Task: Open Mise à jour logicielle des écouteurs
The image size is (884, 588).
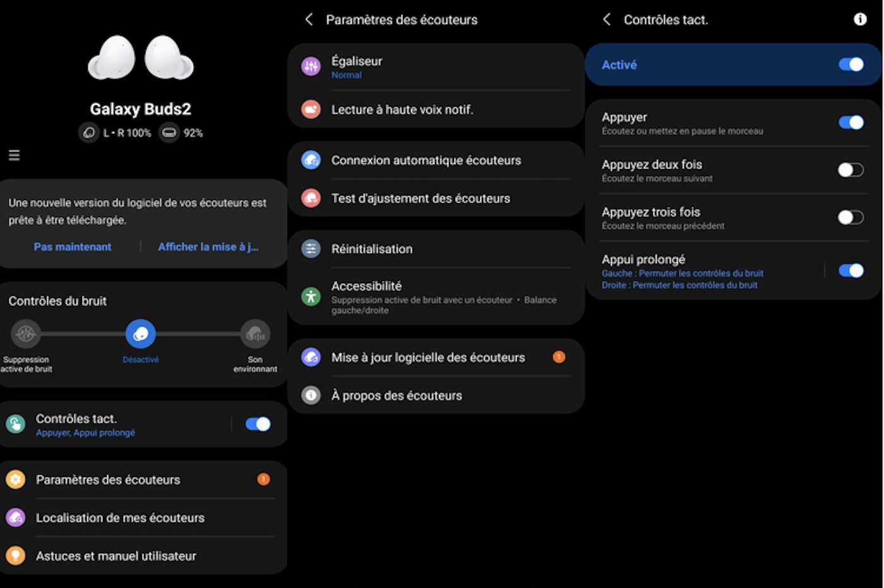Action: (x=436, y=358)
